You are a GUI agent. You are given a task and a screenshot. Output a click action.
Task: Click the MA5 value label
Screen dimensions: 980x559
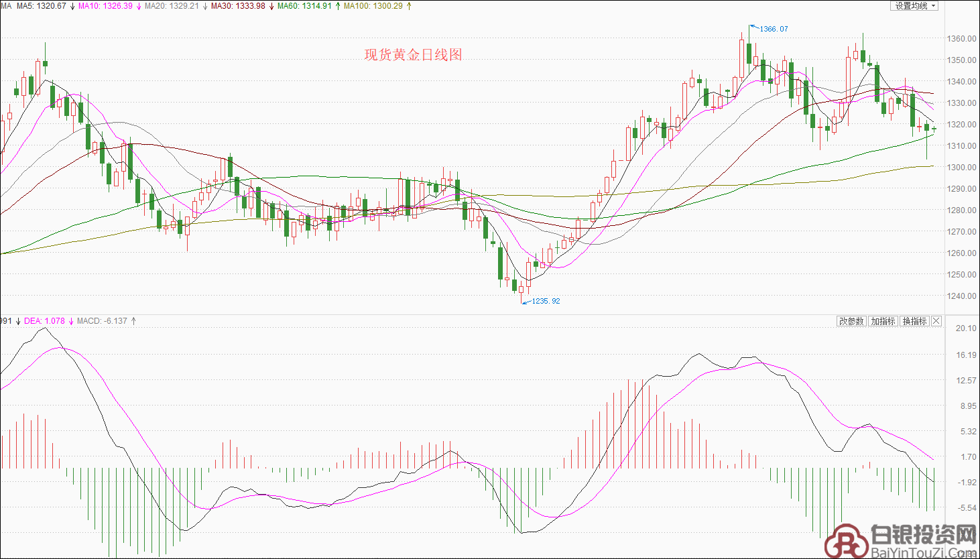[x=41, y=6]
